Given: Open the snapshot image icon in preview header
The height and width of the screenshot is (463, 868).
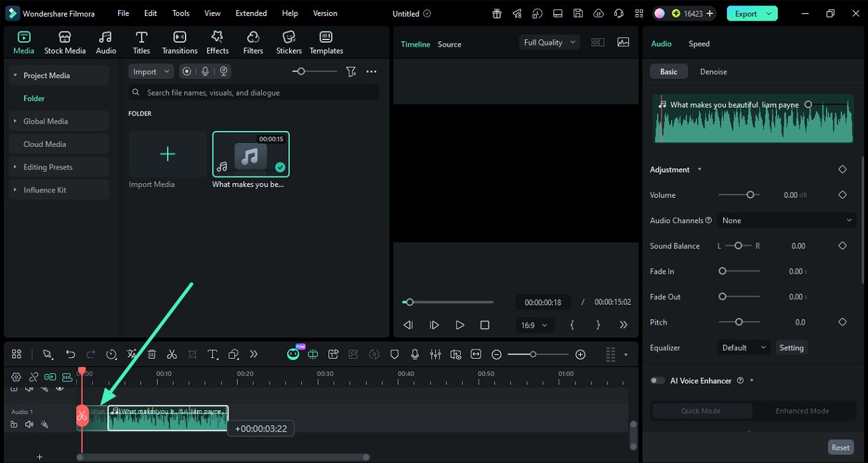Looking at the screenshot, I should click(623, 42).
